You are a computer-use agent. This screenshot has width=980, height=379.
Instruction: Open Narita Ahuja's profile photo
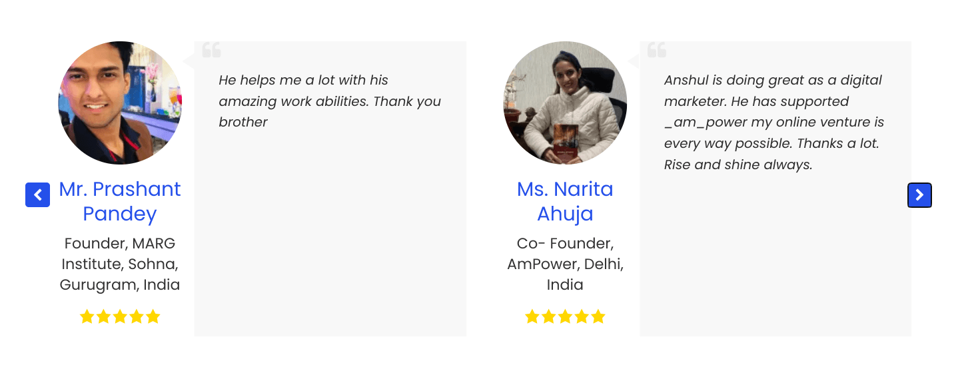pos(565,103)
